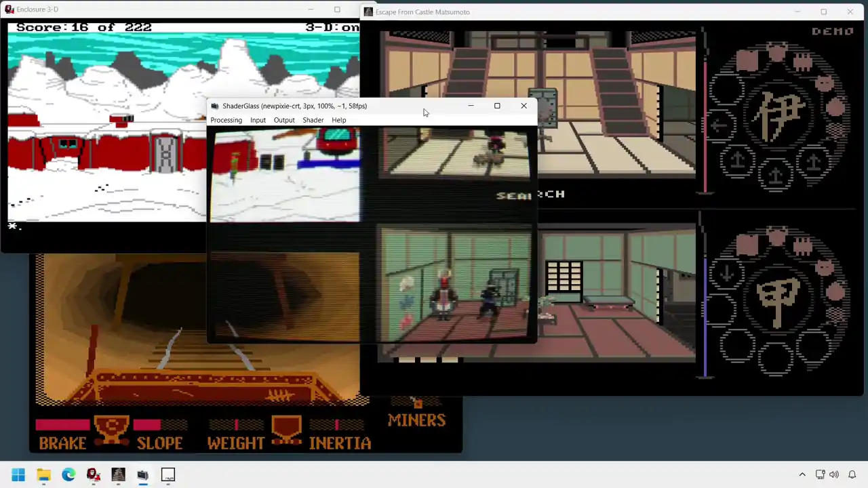Open the notifications bell icon

(852, 474)
